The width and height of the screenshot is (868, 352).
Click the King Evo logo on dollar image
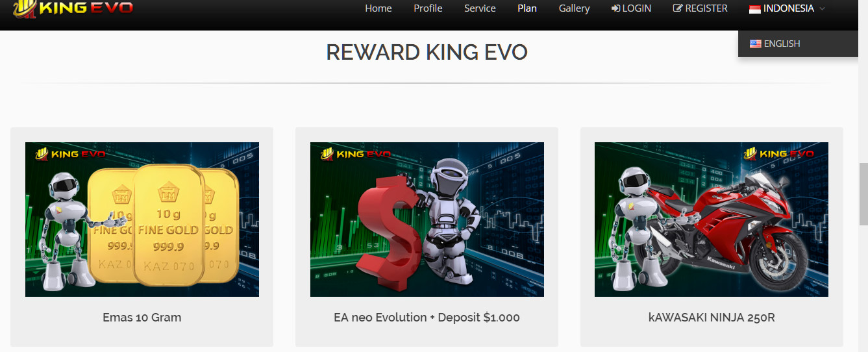(355, 154)
